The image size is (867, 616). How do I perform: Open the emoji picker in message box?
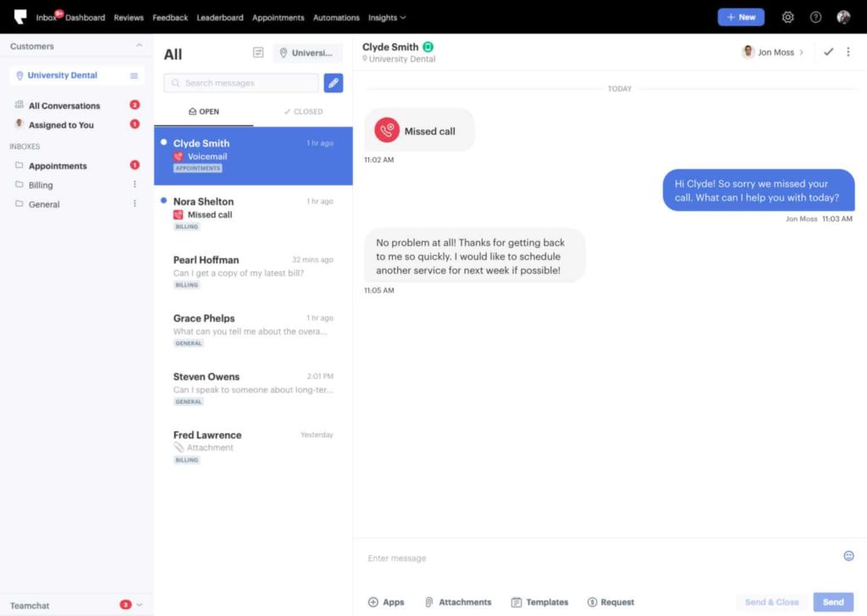point(848,556)
